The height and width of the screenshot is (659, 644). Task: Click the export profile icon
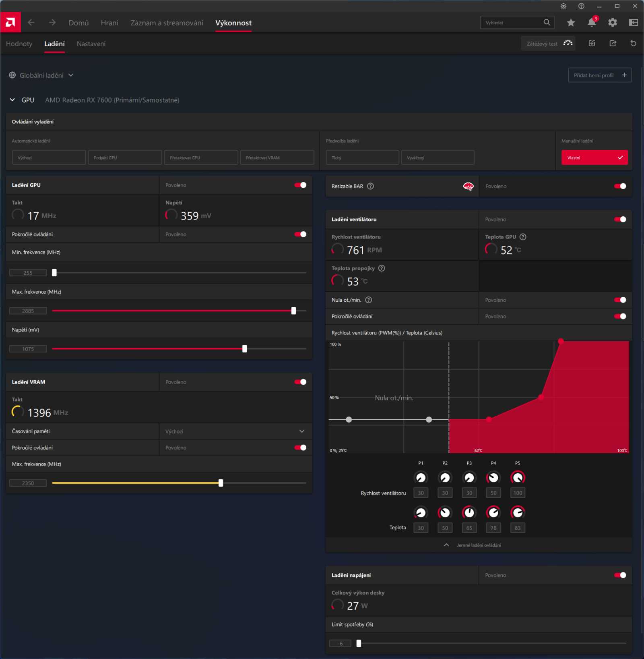click(613, 44)
